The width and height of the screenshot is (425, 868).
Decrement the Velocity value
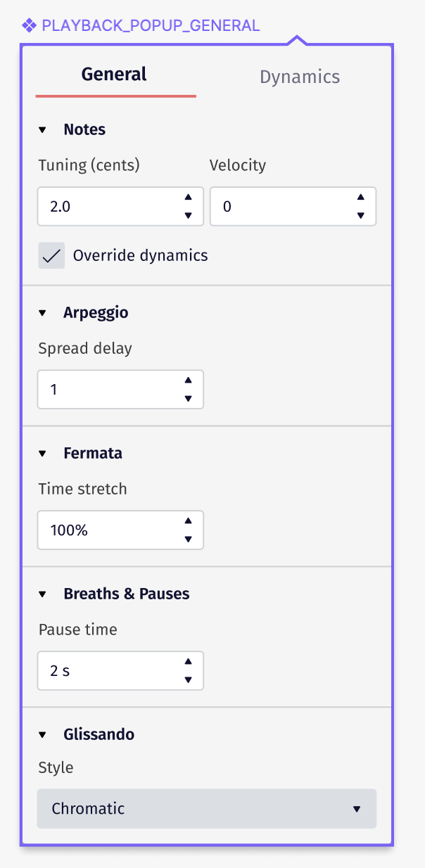360,215
